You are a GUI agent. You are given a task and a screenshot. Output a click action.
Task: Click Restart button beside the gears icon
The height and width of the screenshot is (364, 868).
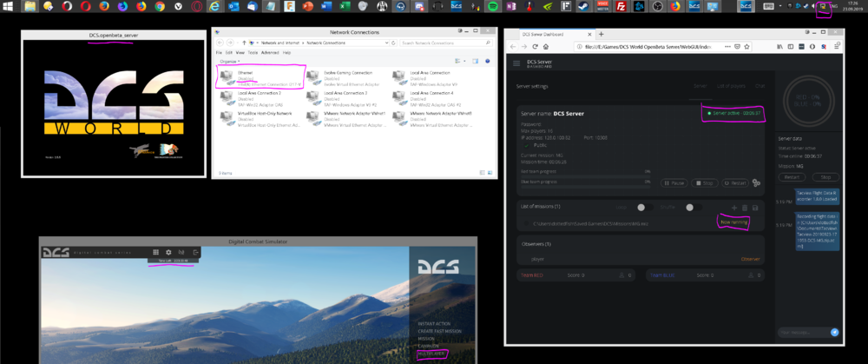(x=735, y=182)
